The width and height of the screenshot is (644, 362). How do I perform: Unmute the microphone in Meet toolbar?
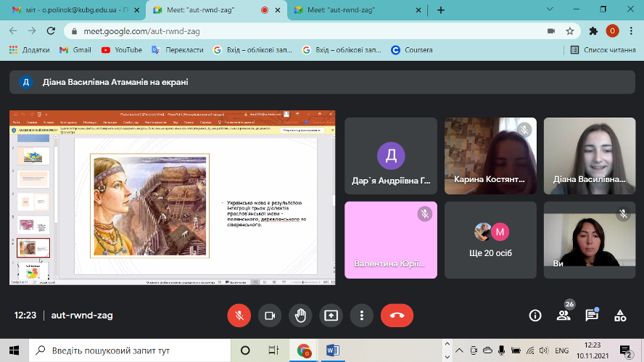tap(239, 316)
